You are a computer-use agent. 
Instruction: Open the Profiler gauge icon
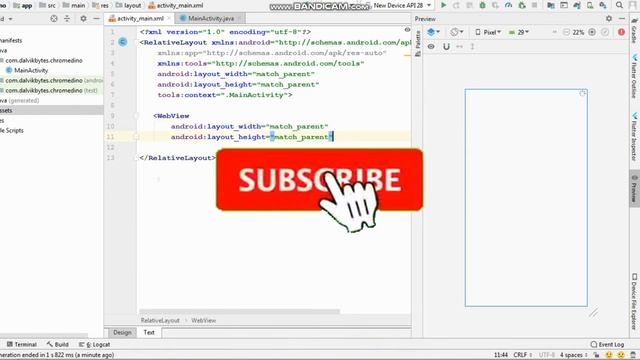(x=508, y=5)
